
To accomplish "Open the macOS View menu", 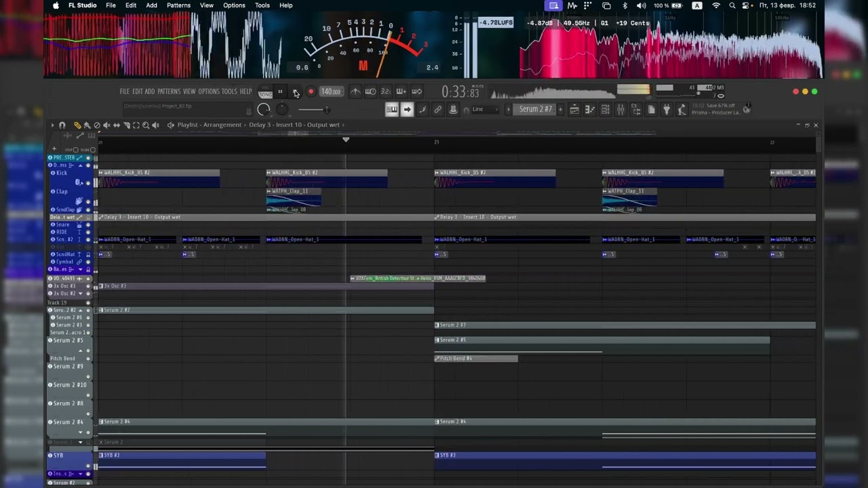I will [207, 5].
